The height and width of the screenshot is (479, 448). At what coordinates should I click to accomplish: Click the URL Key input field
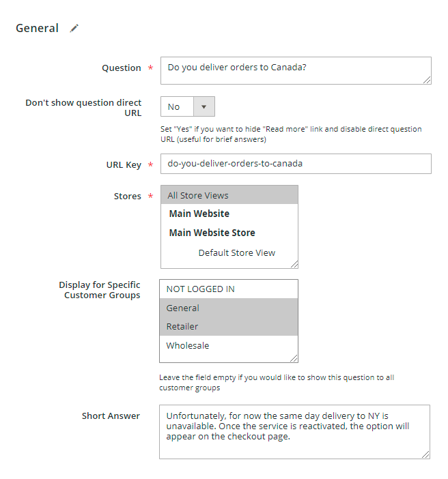click(296, 164)
